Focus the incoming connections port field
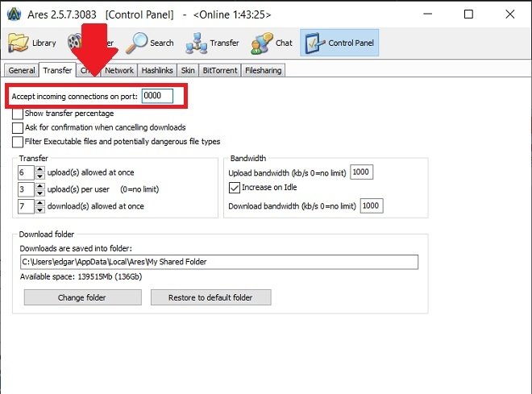 157,96
